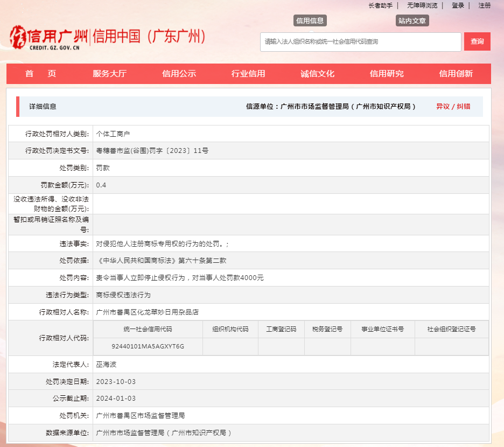Click the 信用广州 site logo
504x447 pixels.
[x=48, y=37]
